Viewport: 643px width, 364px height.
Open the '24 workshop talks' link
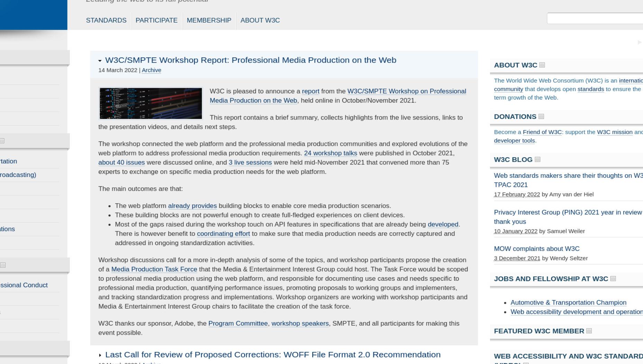(330, 153)
